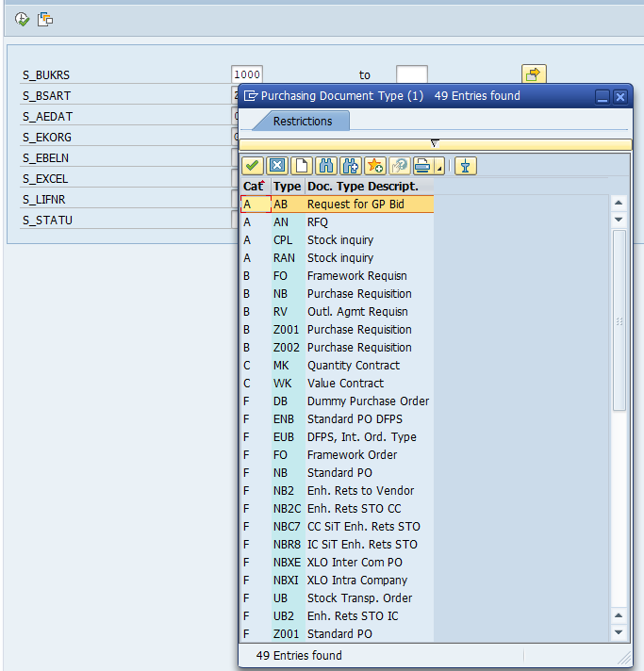Switch to the Restrictions tab
The width and height of the screenshot is (644, 671).
point(303,122)
